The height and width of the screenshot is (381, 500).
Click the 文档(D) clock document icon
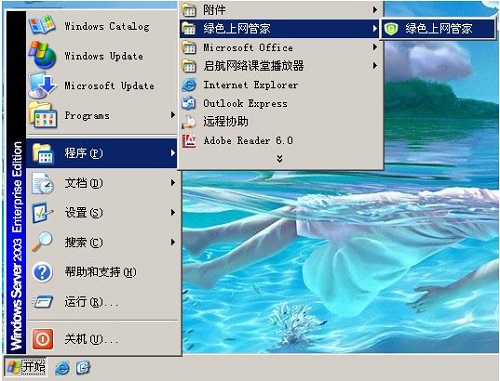click(43, 183)
